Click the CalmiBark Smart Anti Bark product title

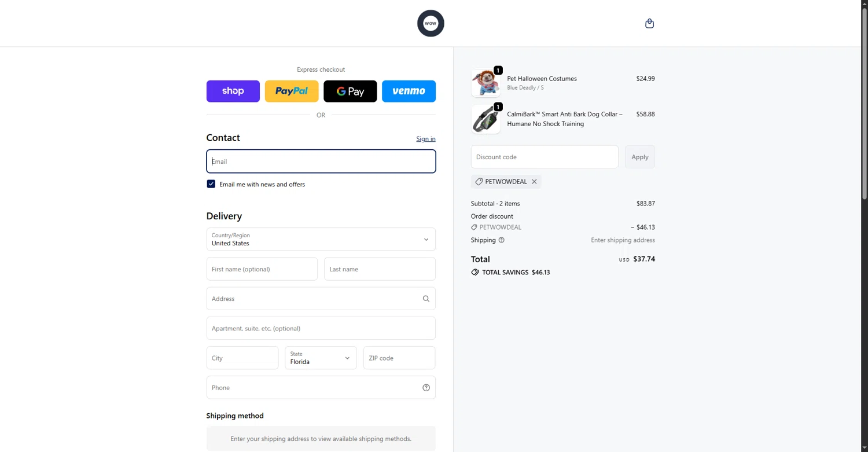coord(565,119)
